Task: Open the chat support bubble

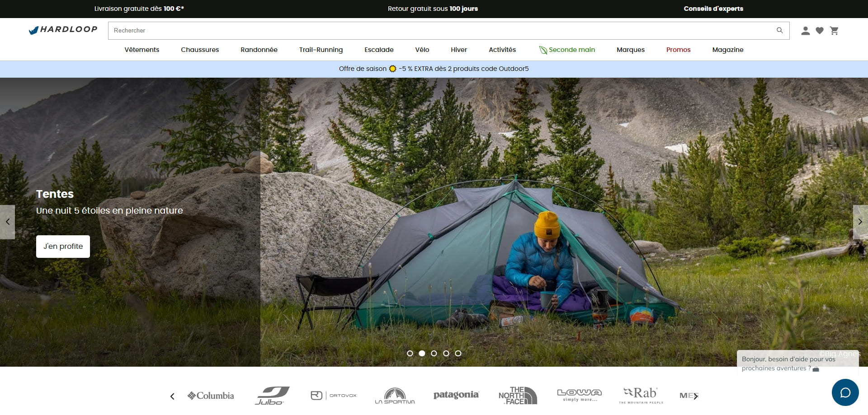Action: 845,392
